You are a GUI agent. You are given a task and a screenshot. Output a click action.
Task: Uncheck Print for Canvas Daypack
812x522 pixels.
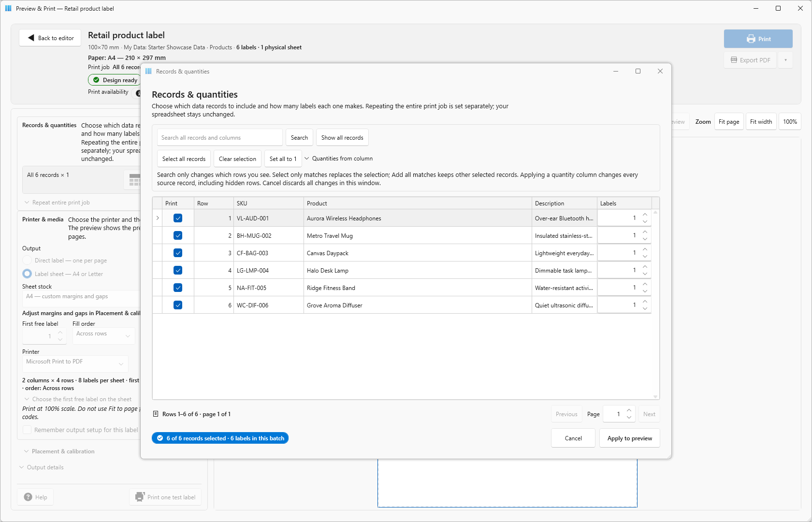click(x=178, y=253)
